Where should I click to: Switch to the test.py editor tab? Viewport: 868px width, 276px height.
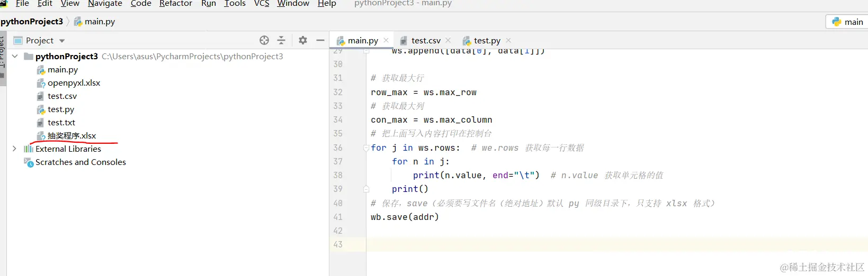[x=487, y=41]
